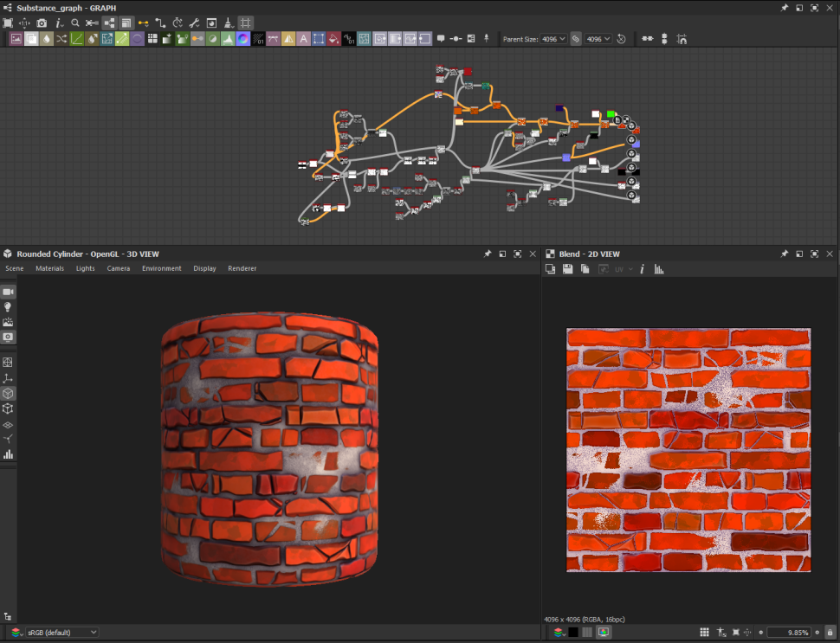Align selected nodes horizontally

(x=647, y=39)
